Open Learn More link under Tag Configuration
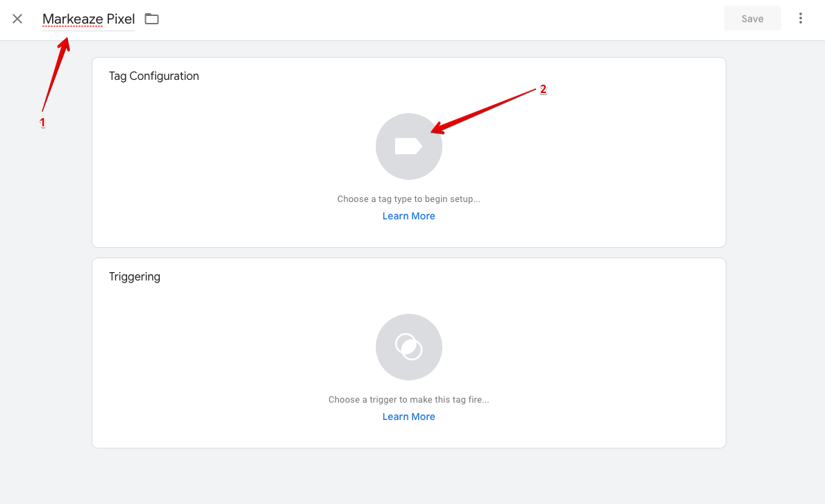This screenshot has width=825, height=504. (x=409, y=216)
